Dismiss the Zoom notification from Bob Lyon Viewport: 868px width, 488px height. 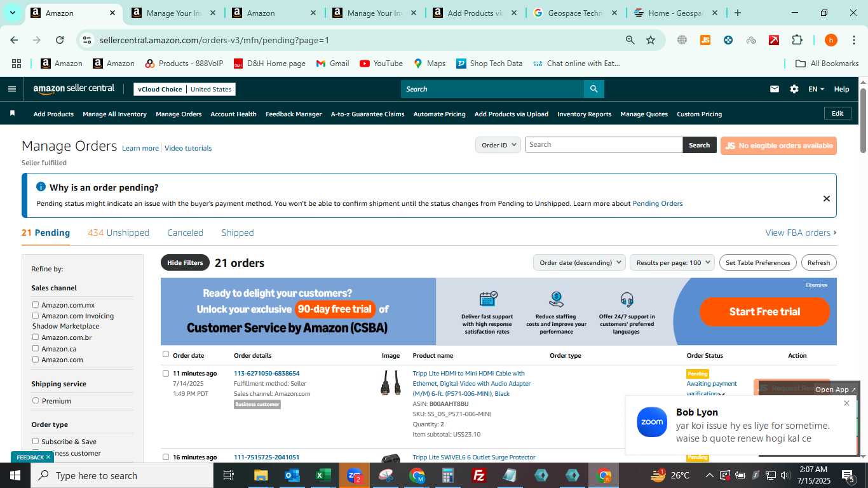tap(846, 403)
